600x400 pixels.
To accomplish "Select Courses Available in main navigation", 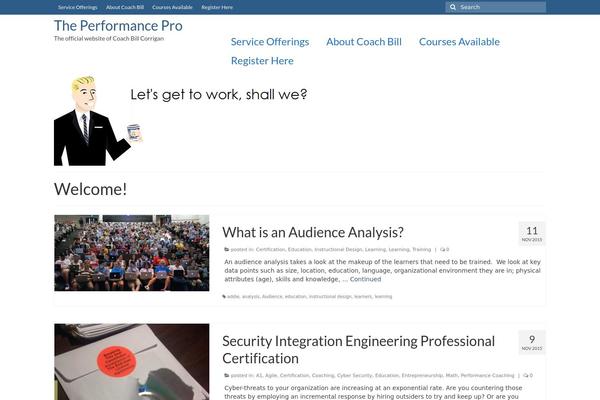I will (x=459, y=42).
